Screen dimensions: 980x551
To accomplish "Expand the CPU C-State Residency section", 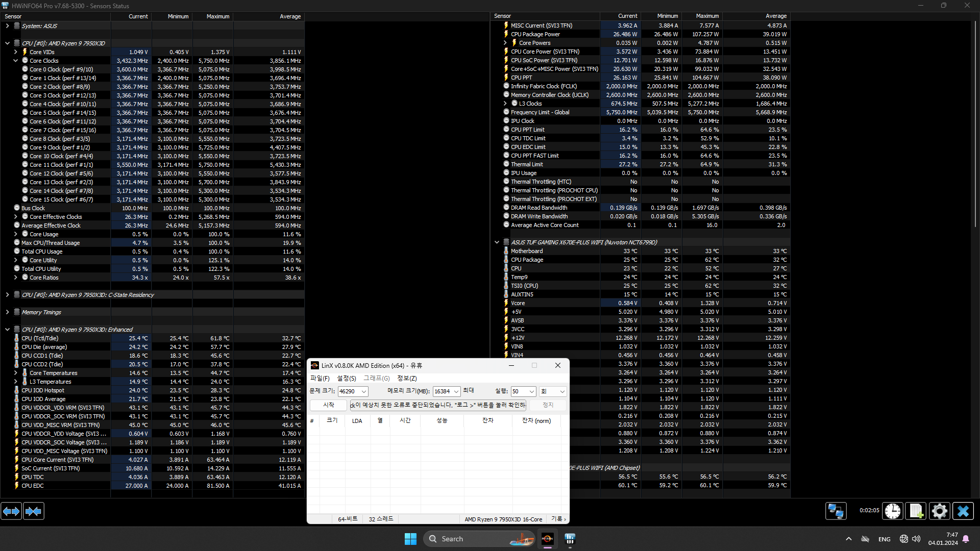I will coord(7,295).
